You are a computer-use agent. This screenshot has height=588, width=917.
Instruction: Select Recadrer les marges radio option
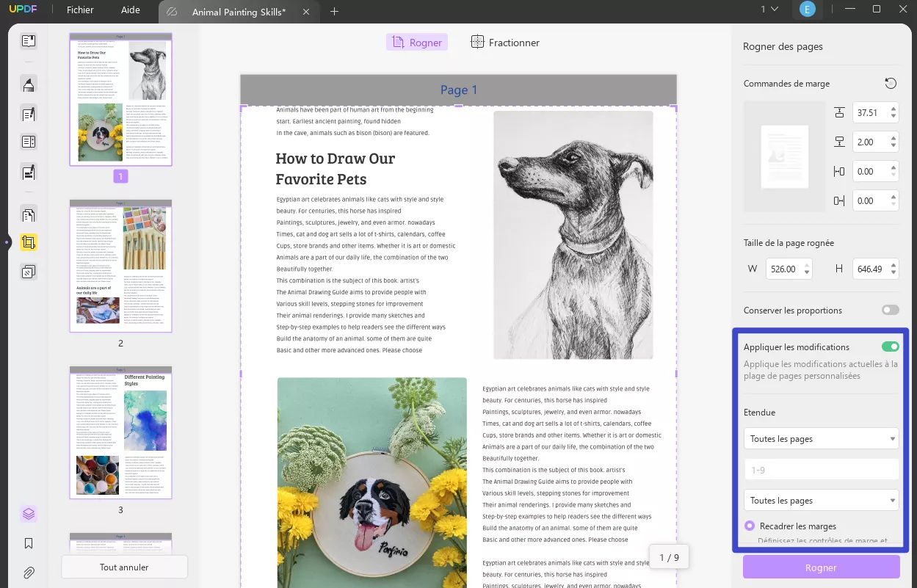click(750, 526)
